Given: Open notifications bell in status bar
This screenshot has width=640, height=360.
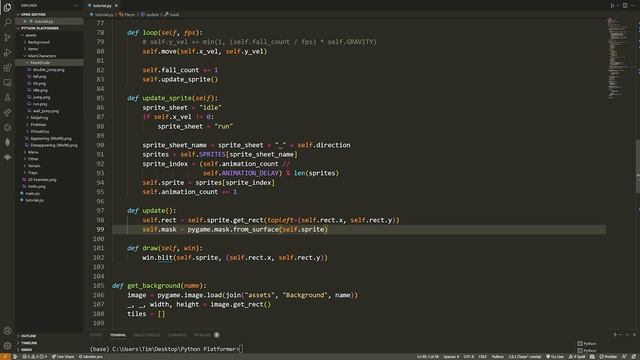Looking at the screenshot, I should [634, 357].
